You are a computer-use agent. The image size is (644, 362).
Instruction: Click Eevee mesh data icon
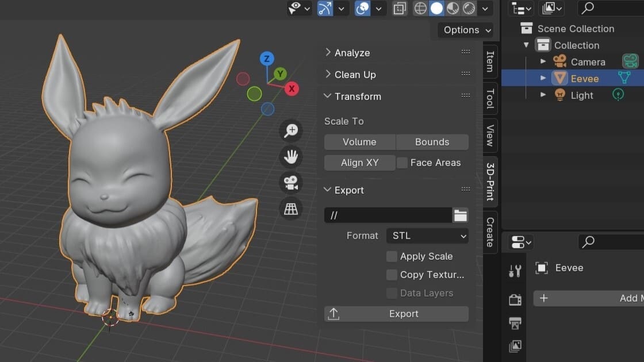point(624,78)
